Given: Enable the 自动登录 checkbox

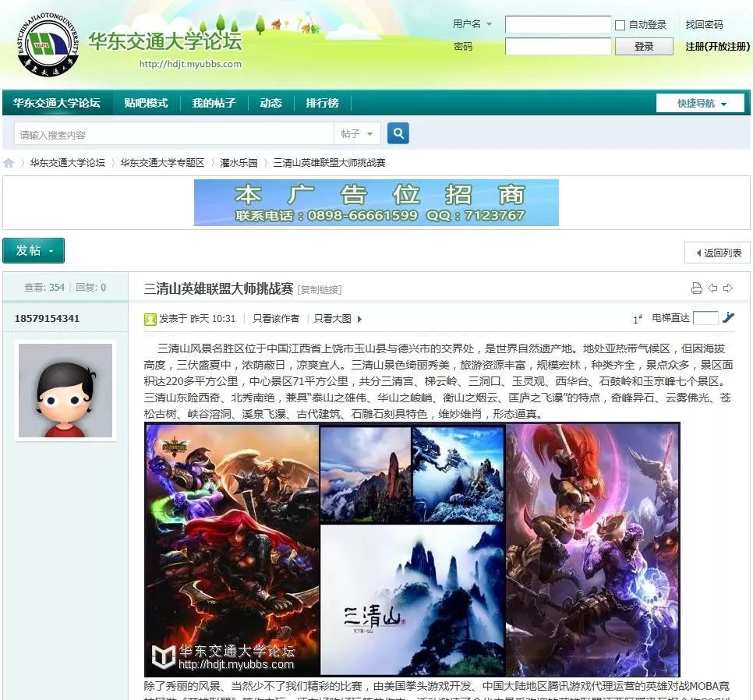Looking at the screenshot, I should [620, 24].
